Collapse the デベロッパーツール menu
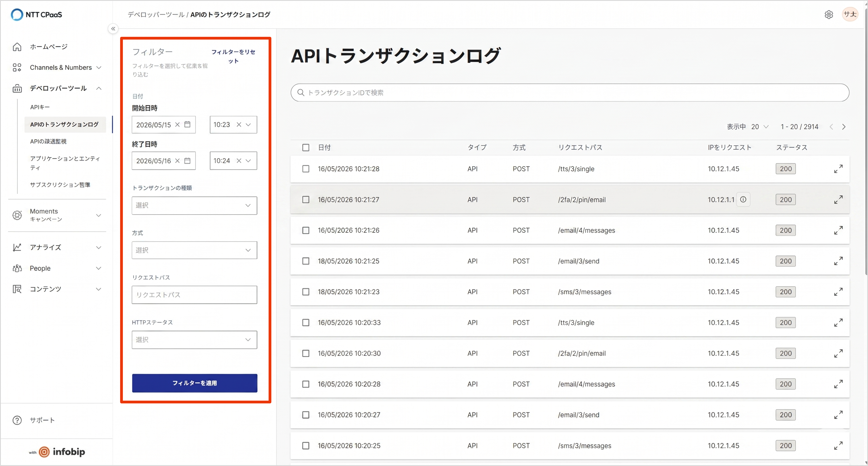Image resolution: width=868 pixels, height=466 pixels. pyautogui.click(x=99, y=88)
